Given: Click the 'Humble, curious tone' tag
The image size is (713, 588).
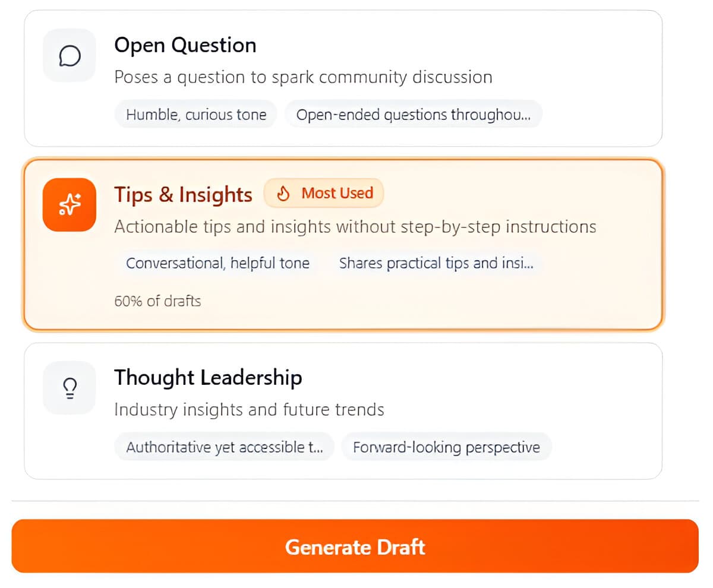Looking at the screenshot, I should pyautogui.click(x=195, y=114).
